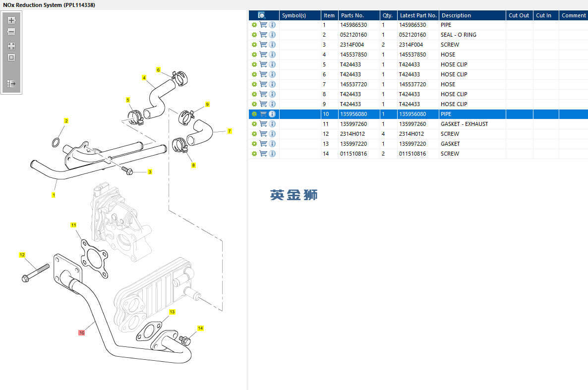Click the single square fit-view icon
Viewport: 588px width, 390px height.
pos(11,57)
